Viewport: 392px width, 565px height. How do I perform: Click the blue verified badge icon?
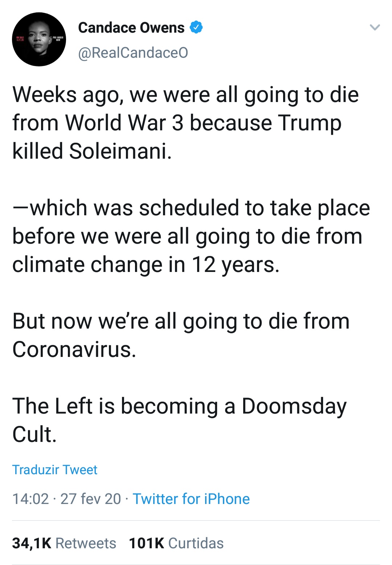point(196,27)
